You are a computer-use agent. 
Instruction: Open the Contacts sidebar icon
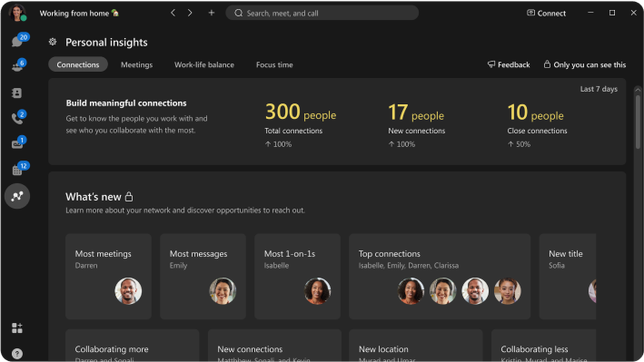17,93
